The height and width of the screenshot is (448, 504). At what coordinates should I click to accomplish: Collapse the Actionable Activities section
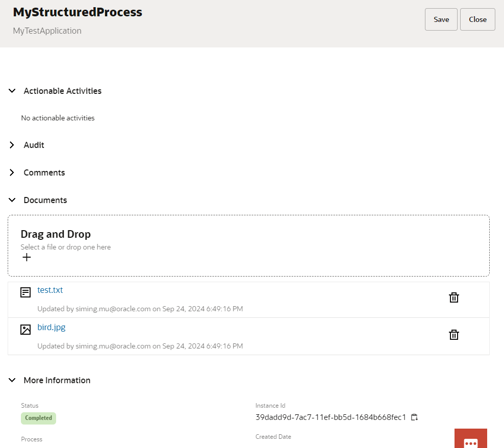click(12, 91)
